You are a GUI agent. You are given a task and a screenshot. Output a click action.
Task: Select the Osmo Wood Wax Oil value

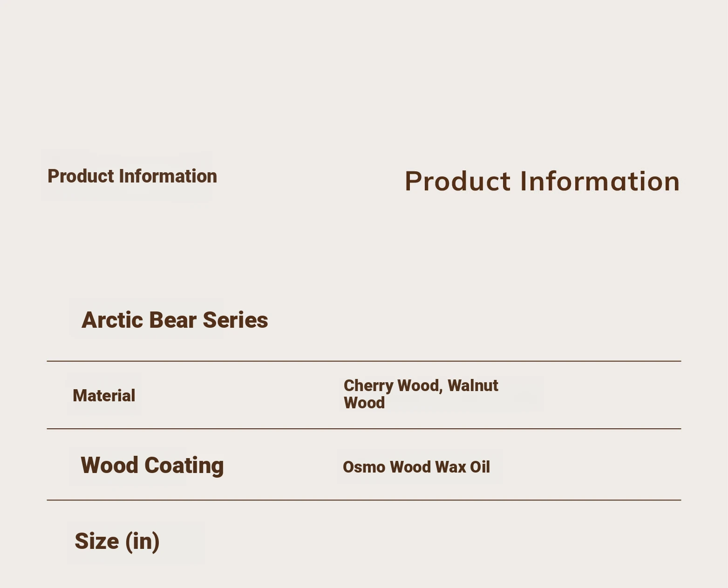(x=416, y=467)
